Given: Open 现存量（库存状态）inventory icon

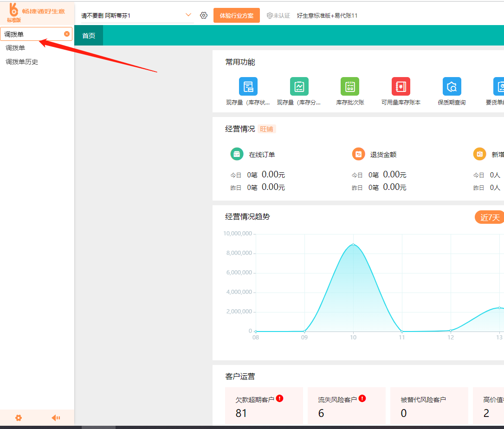Looking at the screenshot, I should [x=248, y=87].
